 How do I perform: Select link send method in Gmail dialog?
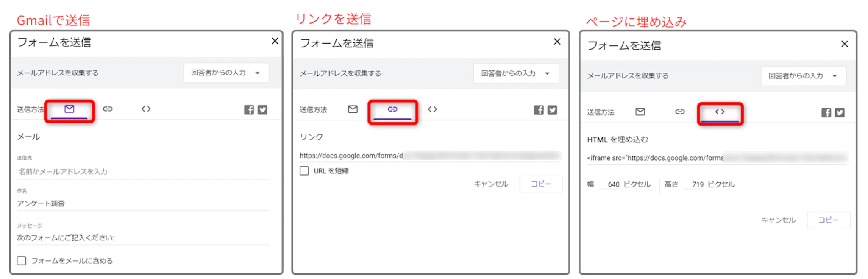108,109
